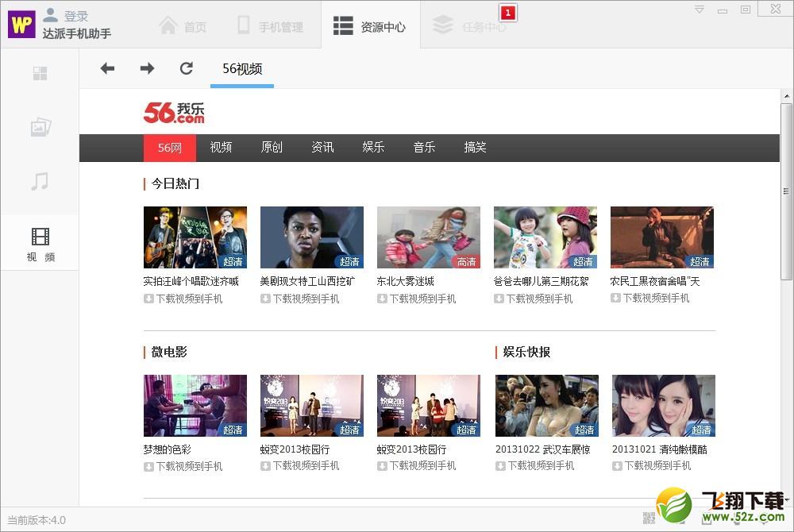Open the title bar dropdown menu triangle
Image resolution: width=794 pixels, height=532 pixels.
(x=700, y=9)
